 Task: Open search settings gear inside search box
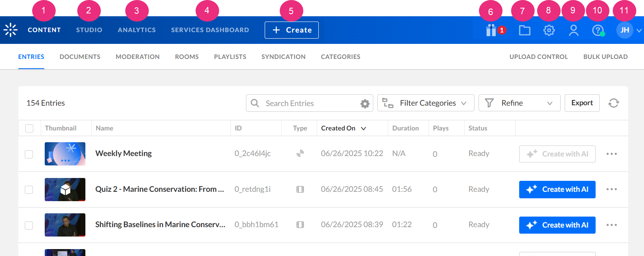point(365,104)
